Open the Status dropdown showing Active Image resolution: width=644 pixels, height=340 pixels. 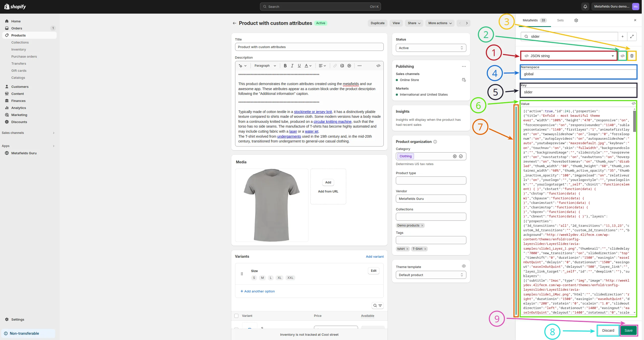pos(431,48)
